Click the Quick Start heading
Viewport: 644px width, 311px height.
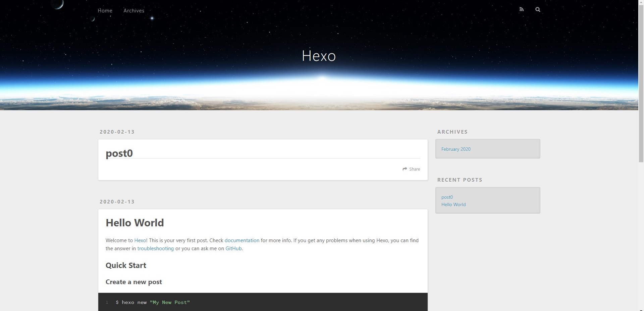click(126, 265)
